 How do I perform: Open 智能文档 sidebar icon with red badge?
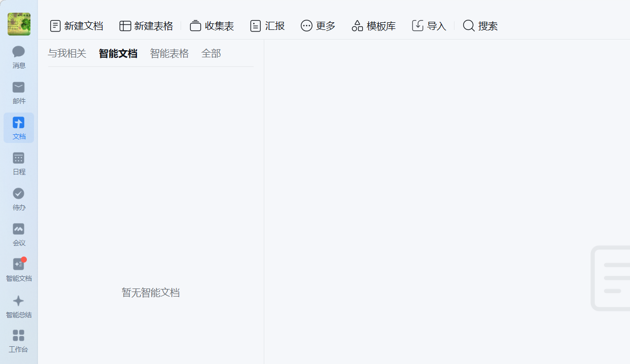[x=19, y=270]
